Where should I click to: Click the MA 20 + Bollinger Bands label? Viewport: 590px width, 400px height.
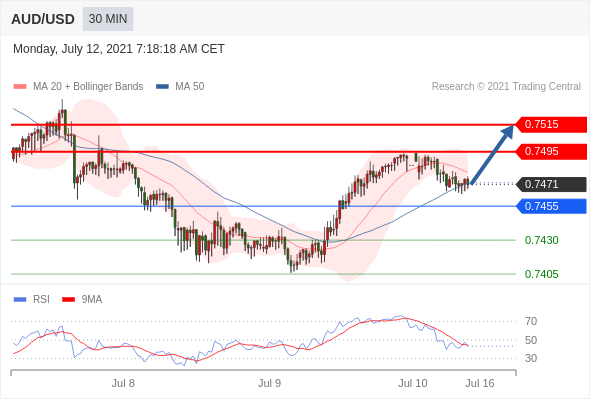tap(88, 87)
